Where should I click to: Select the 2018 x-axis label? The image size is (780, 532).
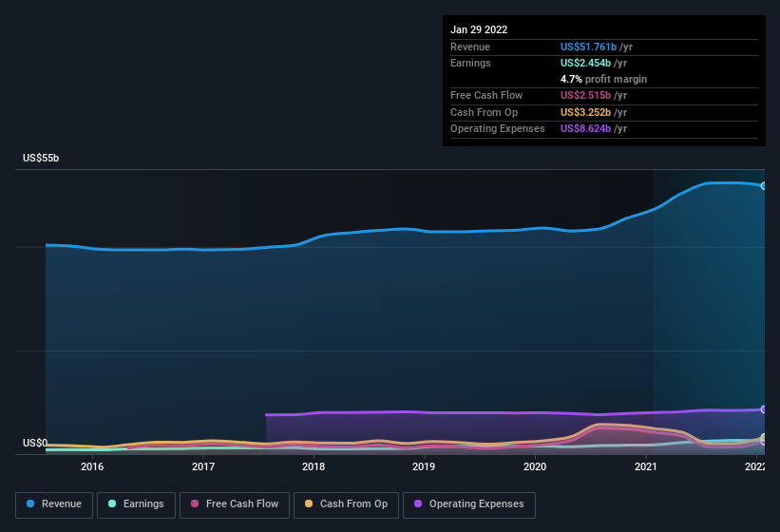[x=314, y=466]
